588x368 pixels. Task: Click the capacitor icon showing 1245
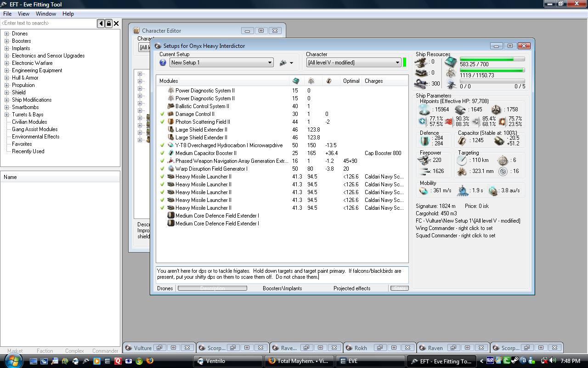462,140
